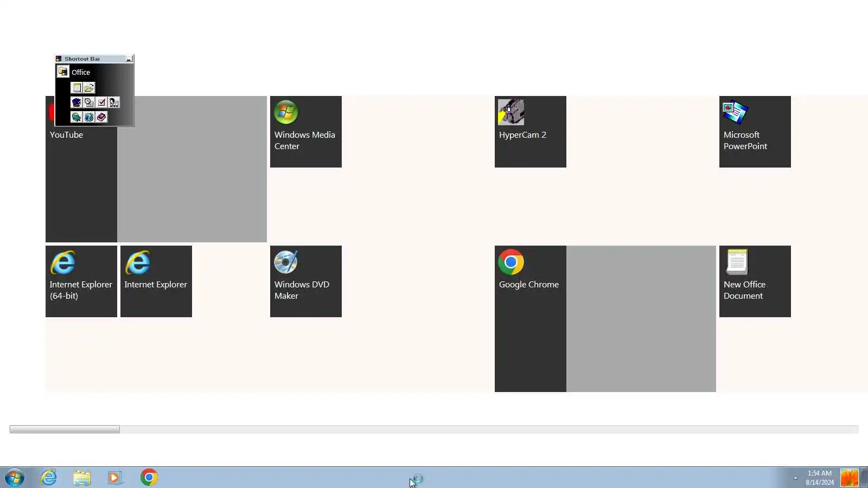This screenshot has width=868, height=488.
Task: Click the horizontal scrollbar thumb
Action: click(x=65, y=429)
